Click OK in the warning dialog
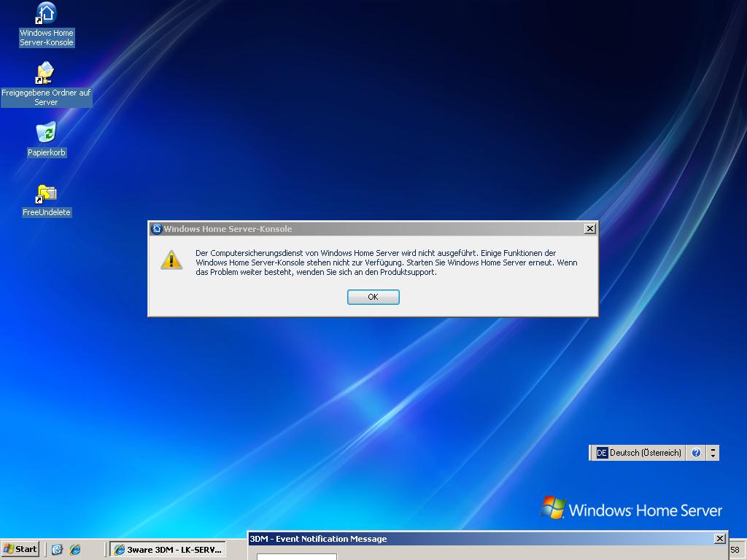 pyautogui.click(x=373, y=297)
